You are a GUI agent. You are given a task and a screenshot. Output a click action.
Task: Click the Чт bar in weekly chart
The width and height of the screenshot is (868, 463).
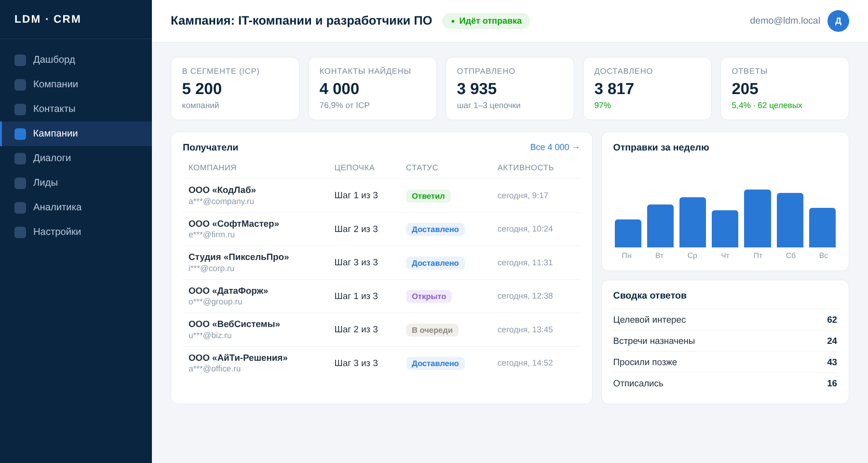[x=725, y=229]
